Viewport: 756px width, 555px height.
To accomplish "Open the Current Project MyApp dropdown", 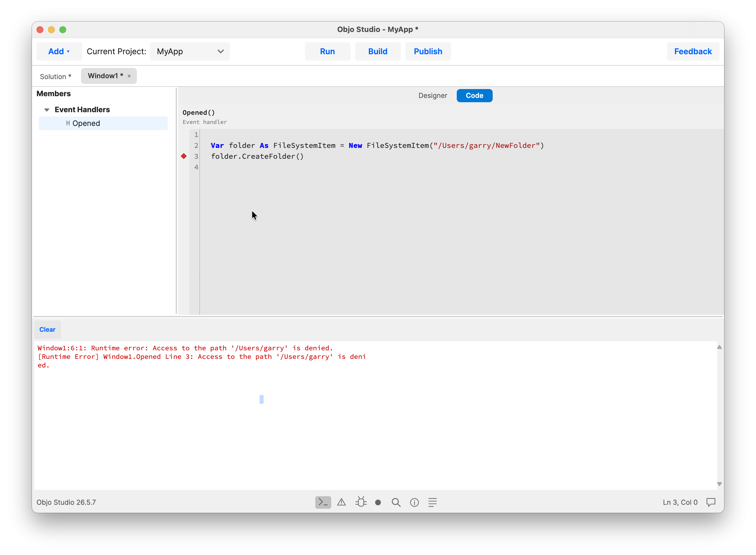I will [x=190, y=51].
